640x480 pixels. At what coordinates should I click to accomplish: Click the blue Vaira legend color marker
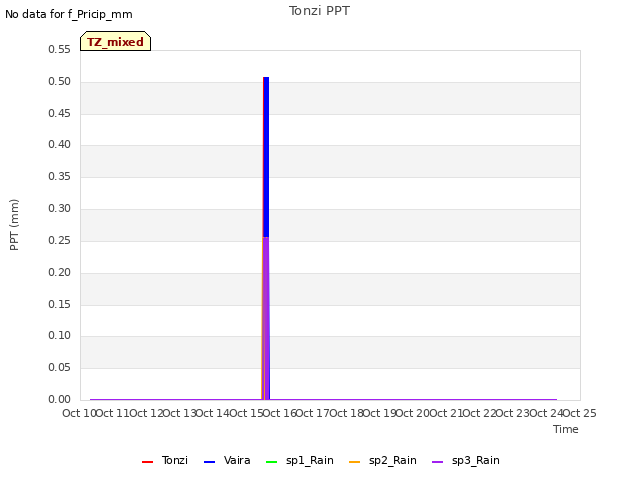click(x=209, y=462)
